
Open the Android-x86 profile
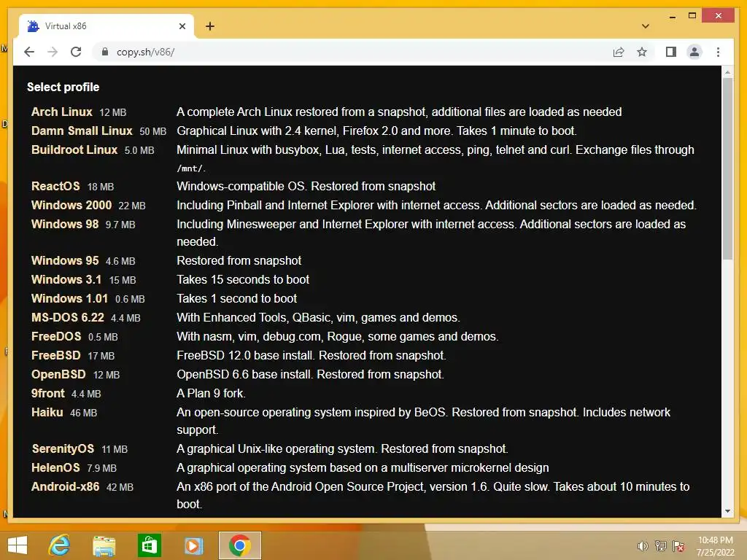pyautogui.click(x=65, y=486)
